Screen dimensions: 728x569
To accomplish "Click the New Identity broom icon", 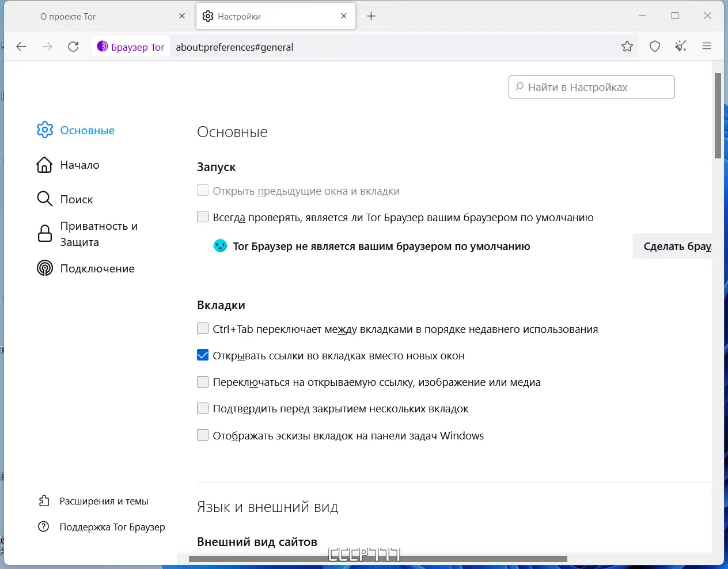I will coord(681,47).
